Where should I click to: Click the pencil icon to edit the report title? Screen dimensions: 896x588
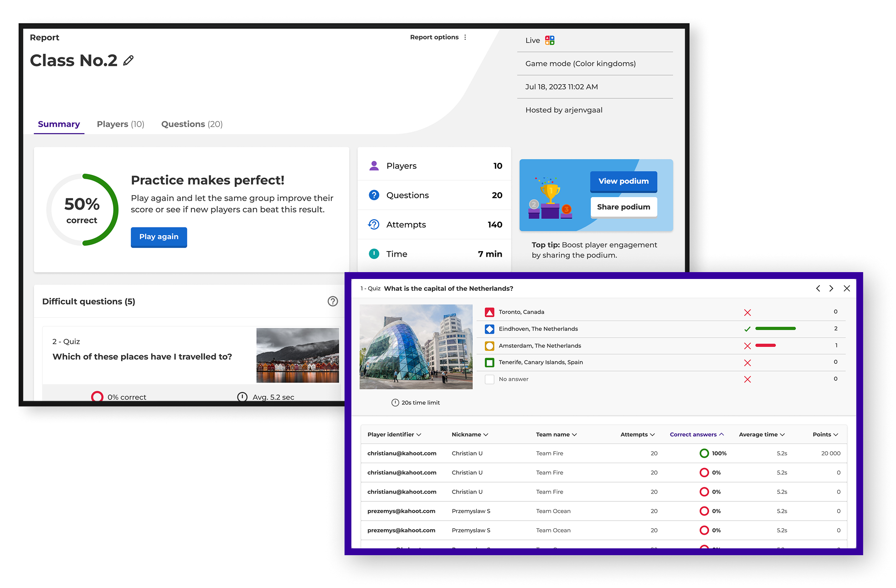point(129,61)
